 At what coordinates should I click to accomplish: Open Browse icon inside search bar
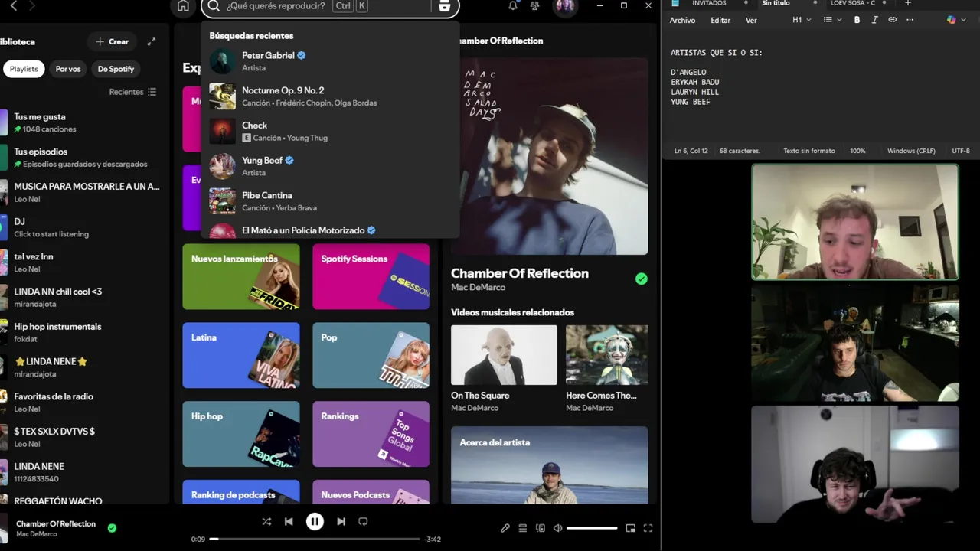[x=444, y=6]
